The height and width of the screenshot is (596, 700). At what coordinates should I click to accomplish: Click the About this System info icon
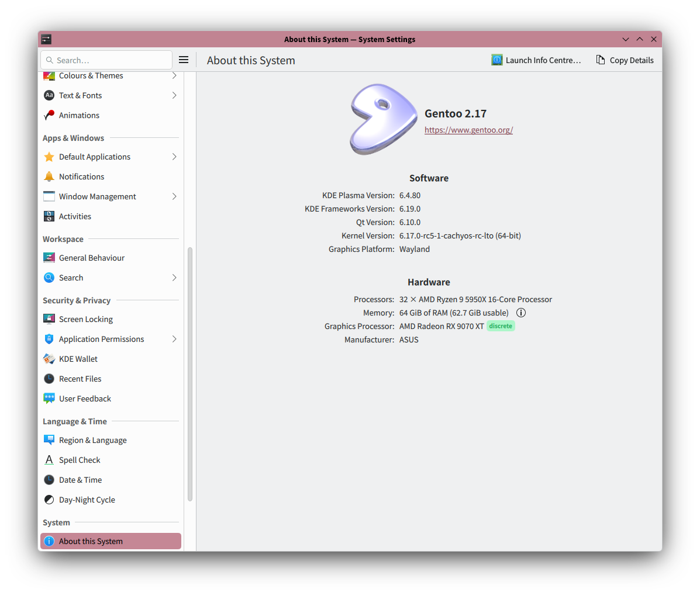[49, 541]
